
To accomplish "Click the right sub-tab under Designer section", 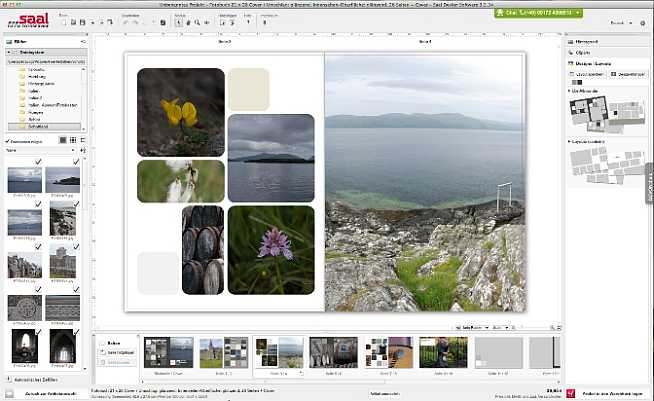I will (628, 74).
